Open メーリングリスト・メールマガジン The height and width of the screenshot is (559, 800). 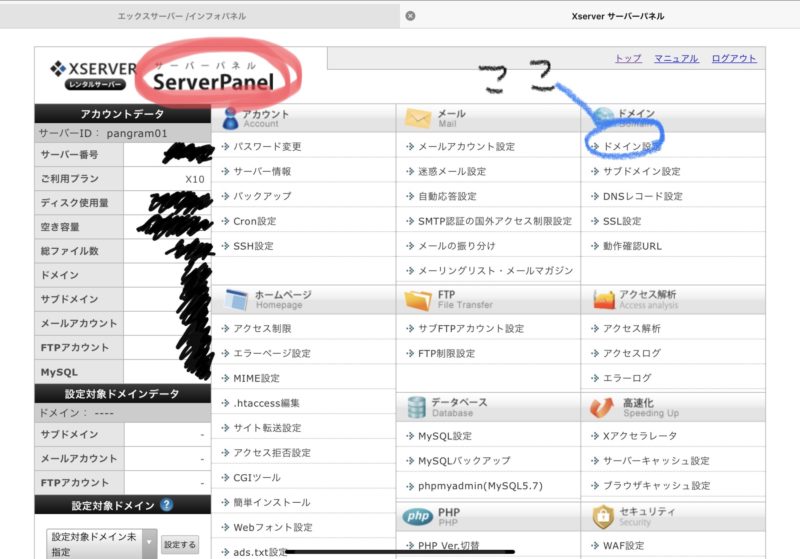495,270
